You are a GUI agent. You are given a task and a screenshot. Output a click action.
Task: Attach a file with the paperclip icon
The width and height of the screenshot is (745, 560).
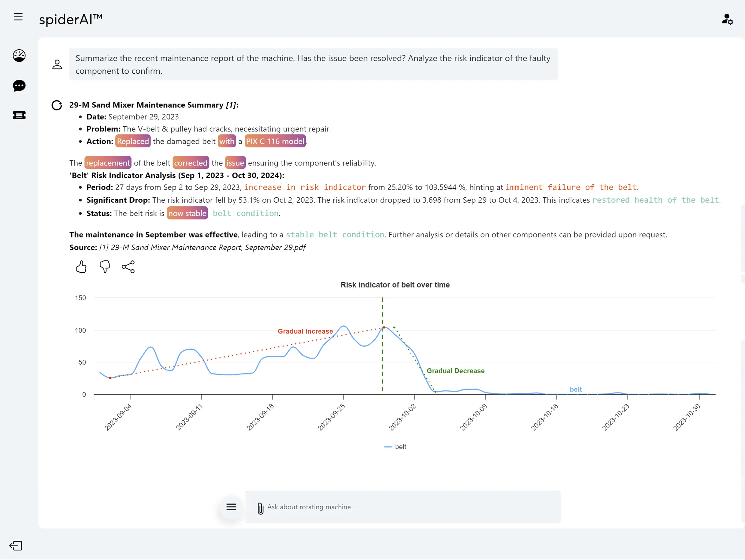tap(260, 507)
